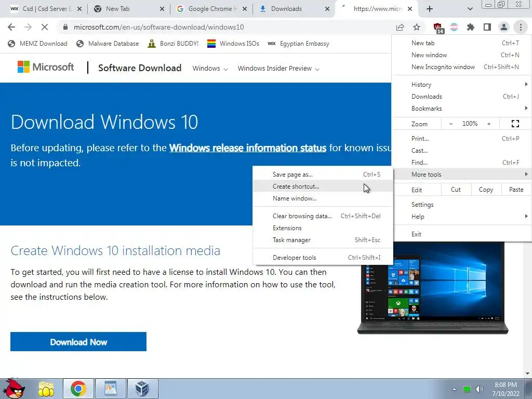Click the green network tray icon
The height and width of the screenshot is (399, 532).
467,389
